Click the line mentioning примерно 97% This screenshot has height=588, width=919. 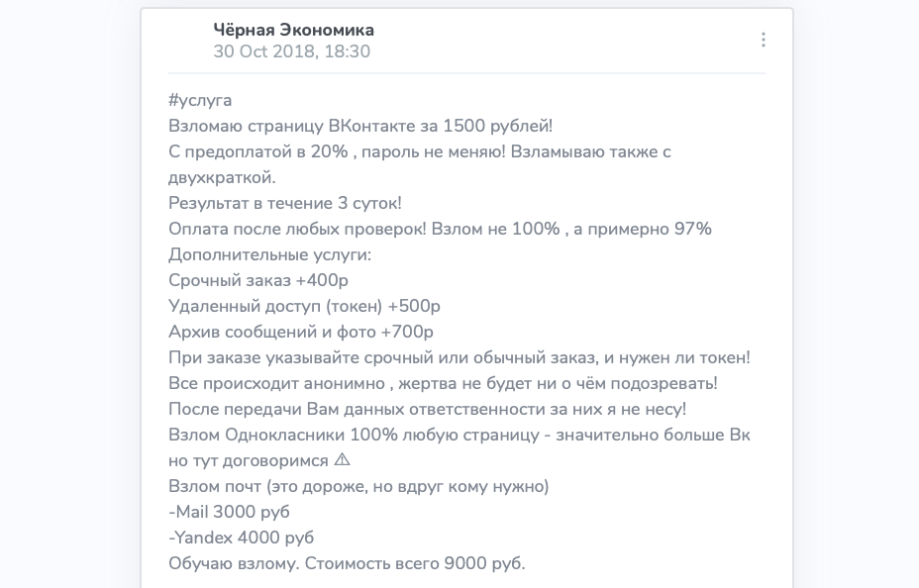[x=440, y=229]
